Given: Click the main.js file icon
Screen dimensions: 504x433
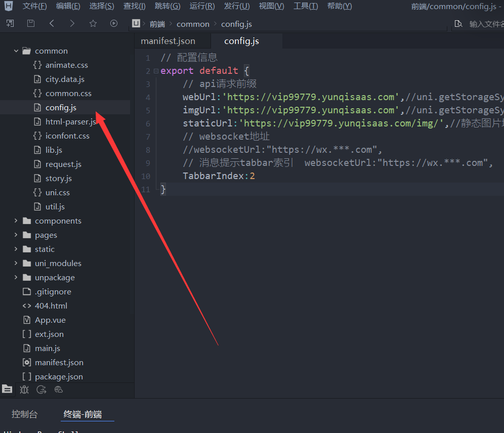Looking at the screenshot, I should coord(27,348).
